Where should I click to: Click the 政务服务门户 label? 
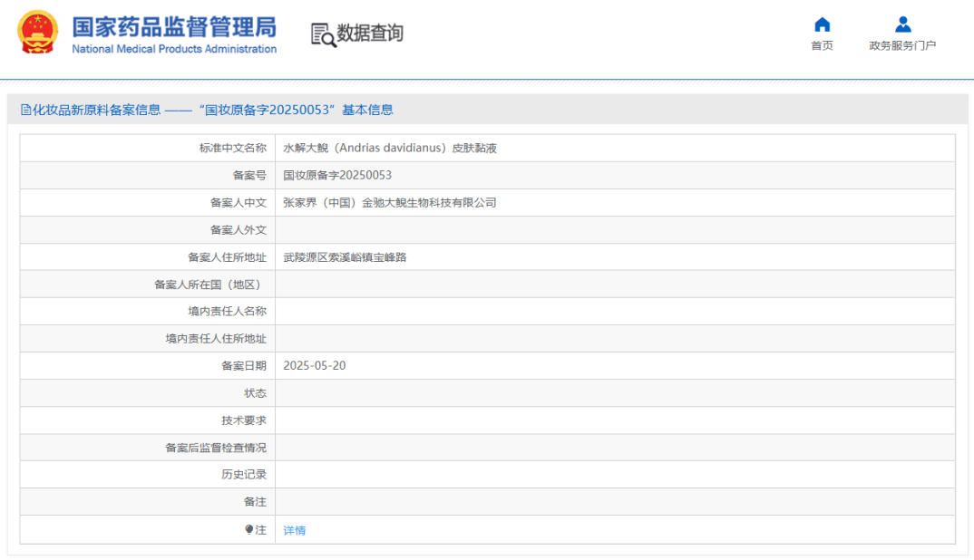902,45
